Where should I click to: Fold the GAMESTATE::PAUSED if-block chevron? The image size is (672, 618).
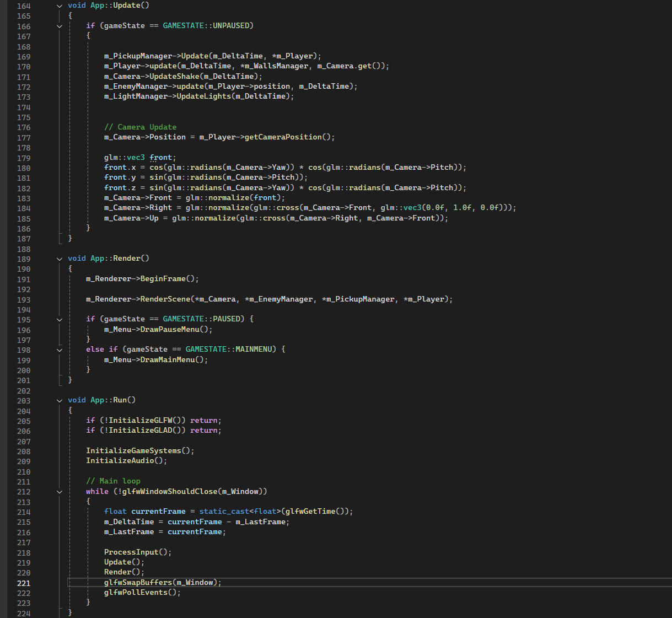click(60, 319)
